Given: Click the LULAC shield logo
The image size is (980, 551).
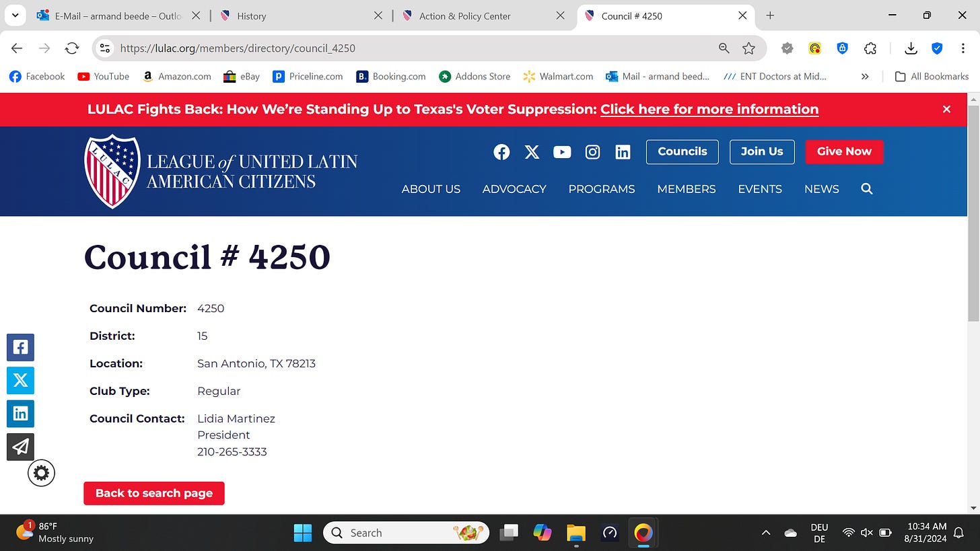Looking at the screenshot, I should point(112,171).
